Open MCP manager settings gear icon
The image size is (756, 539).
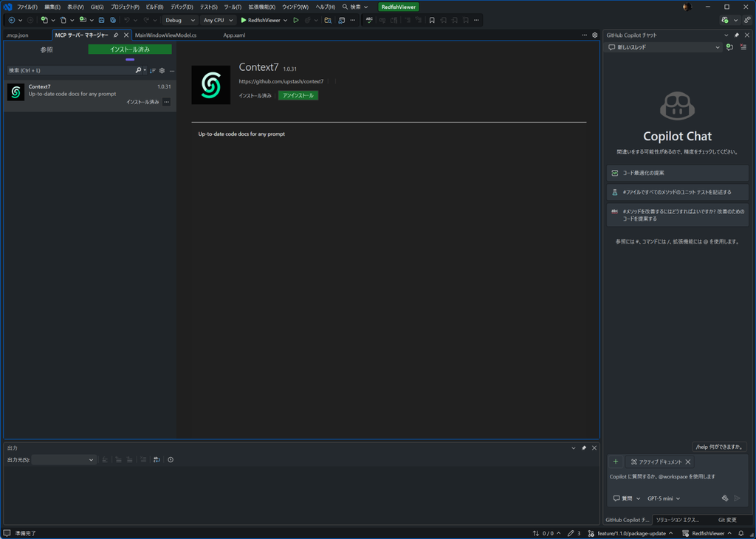(162, 70)
